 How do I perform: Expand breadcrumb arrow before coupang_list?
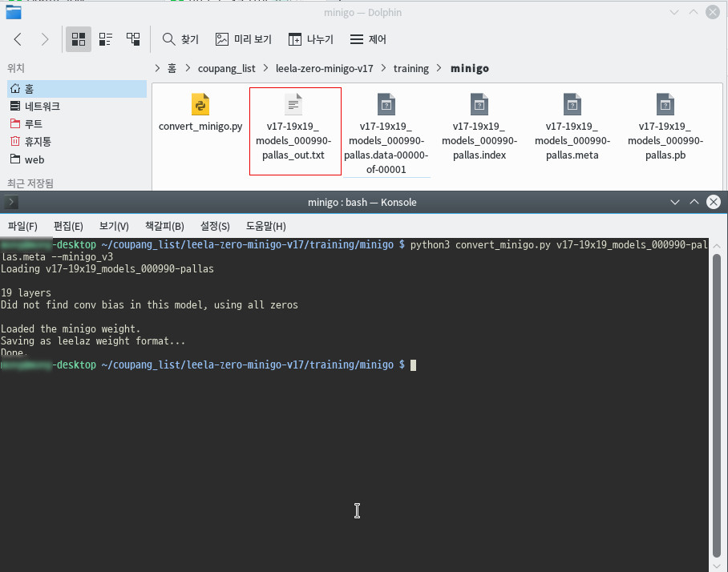188,69
